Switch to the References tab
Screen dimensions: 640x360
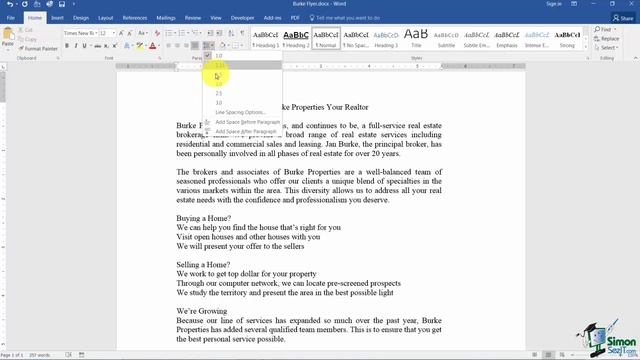[x=135, y=18]
